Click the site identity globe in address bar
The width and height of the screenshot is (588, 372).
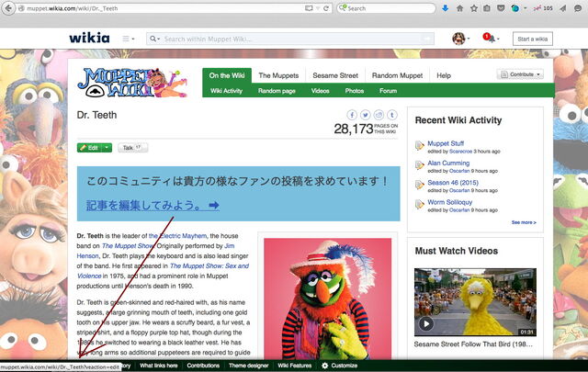click(x=21, y=8)
